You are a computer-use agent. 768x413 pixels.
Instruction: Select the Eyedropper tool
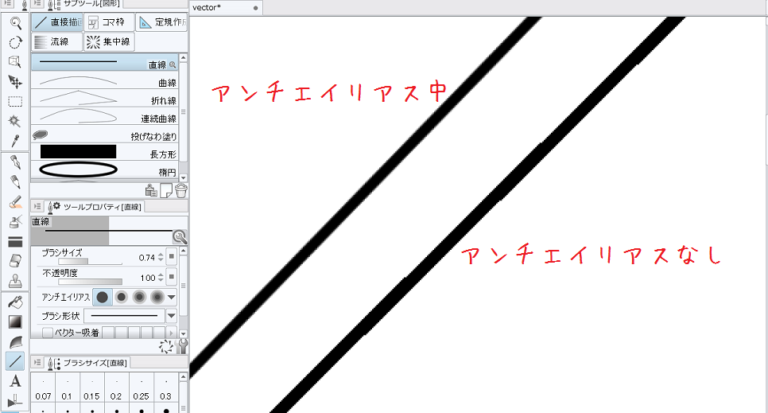[x=15, y=141]
